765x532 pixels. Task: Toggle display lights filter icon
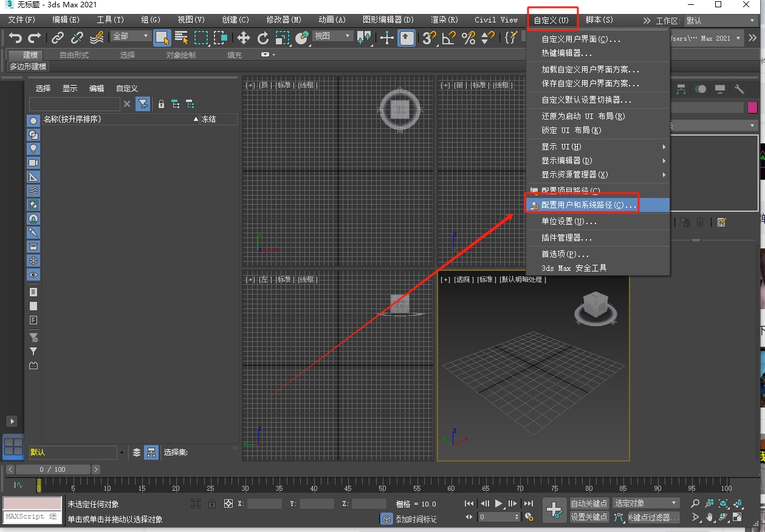point(33,148)
